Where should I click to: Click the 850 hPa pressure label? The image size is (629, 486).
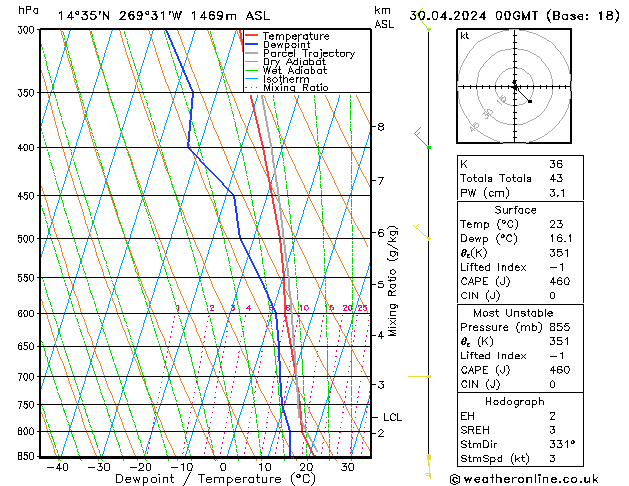tap(28, 456)
